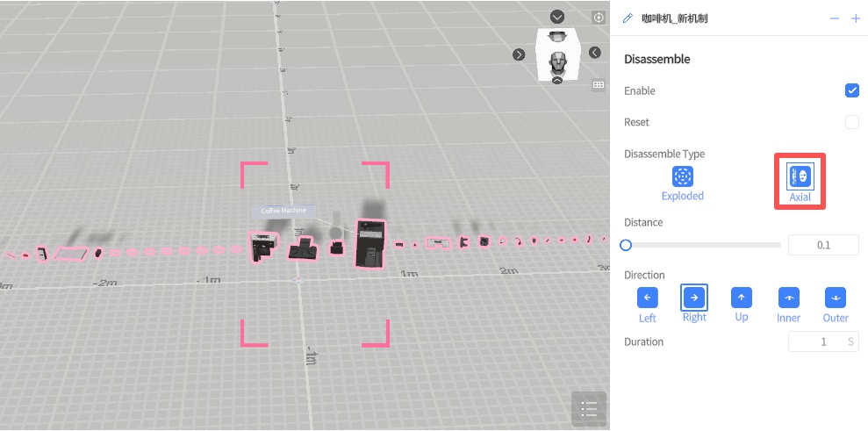Collapse the panel with the minus button
868x431 pixels.
834,18
